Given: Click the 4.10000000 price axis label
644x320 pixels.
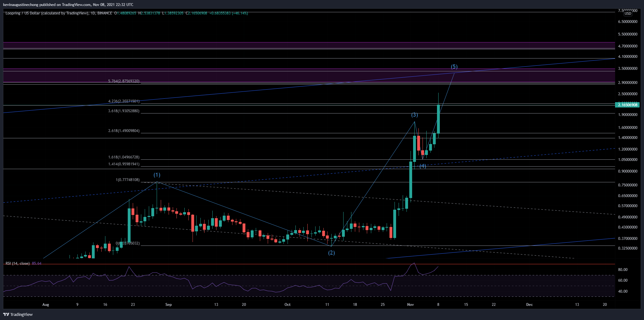Looking at the screenshot, I should click(628, 57).
